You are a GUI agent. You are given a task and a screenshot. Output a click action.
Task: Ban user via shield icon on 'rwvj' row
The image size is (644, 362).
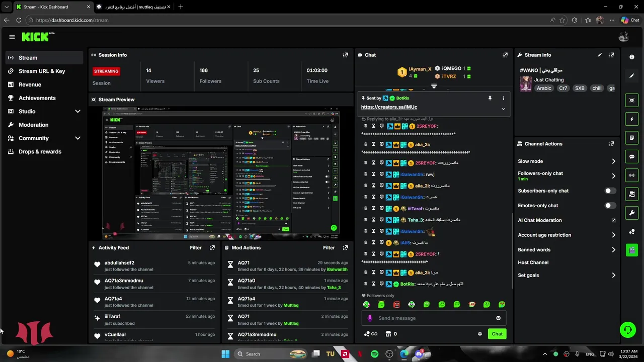pos(381,174)
